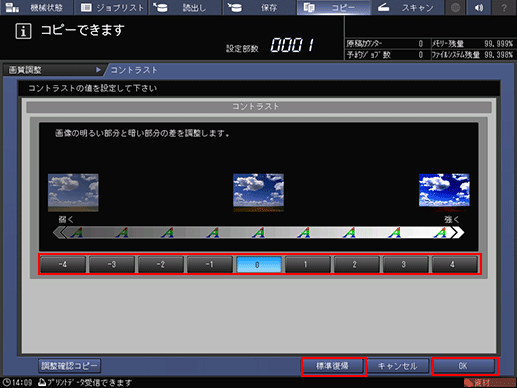Set contrast to -3
Screen dimensions: 517x388
[112, 265]
